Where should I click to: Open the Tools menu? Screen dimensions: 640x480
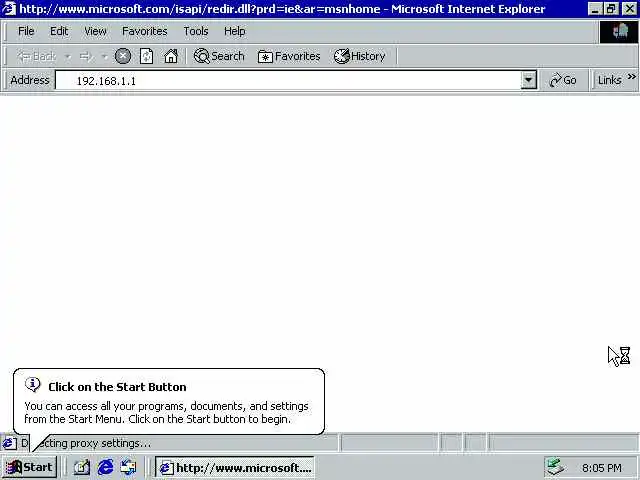[x=196, y=31]
